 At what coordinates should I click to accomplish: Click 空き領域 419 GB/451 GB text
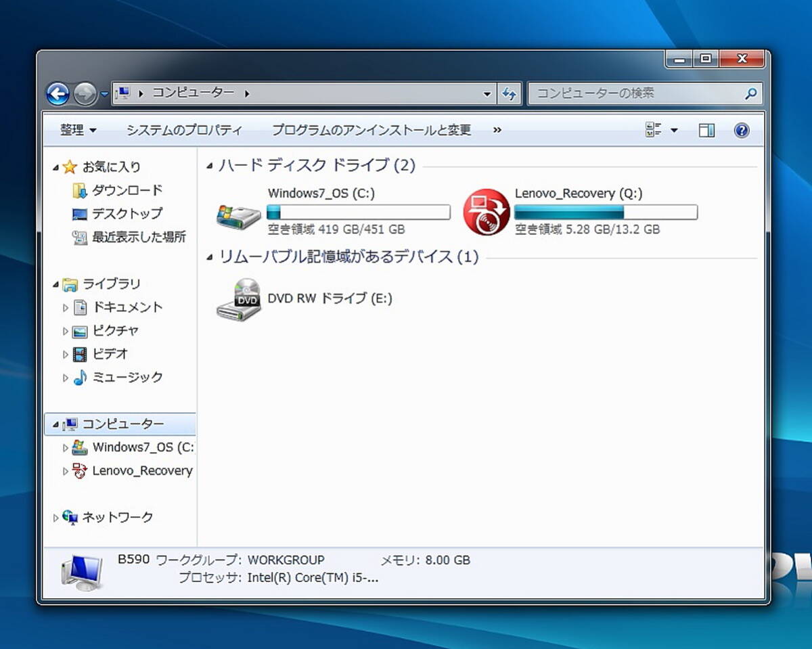point(336,229)
